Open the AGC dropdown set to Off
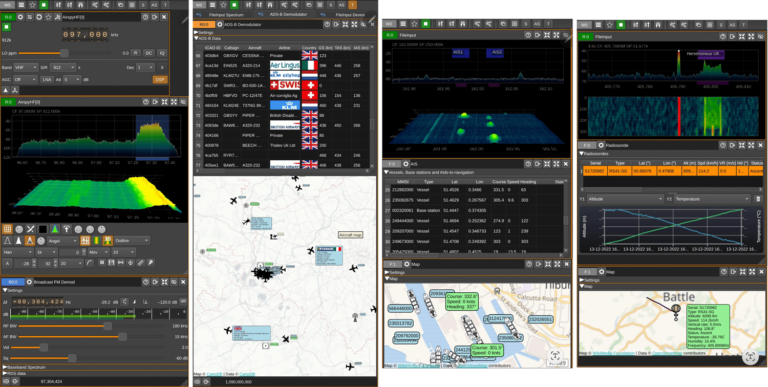 pos(26,79)
